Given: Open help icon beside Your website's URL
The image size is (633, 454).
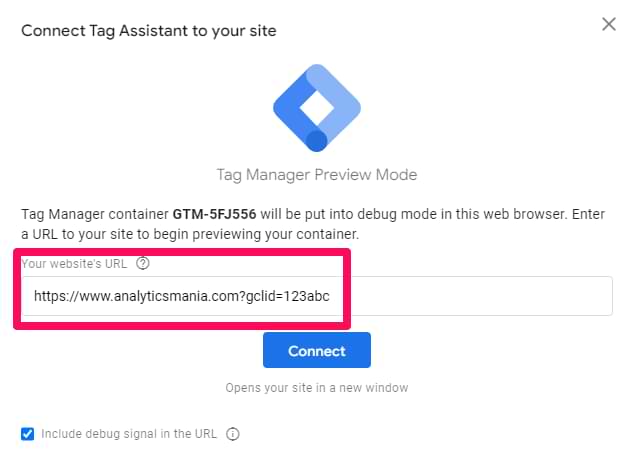Looking at the screenshot, I should [x=143, y=264].
